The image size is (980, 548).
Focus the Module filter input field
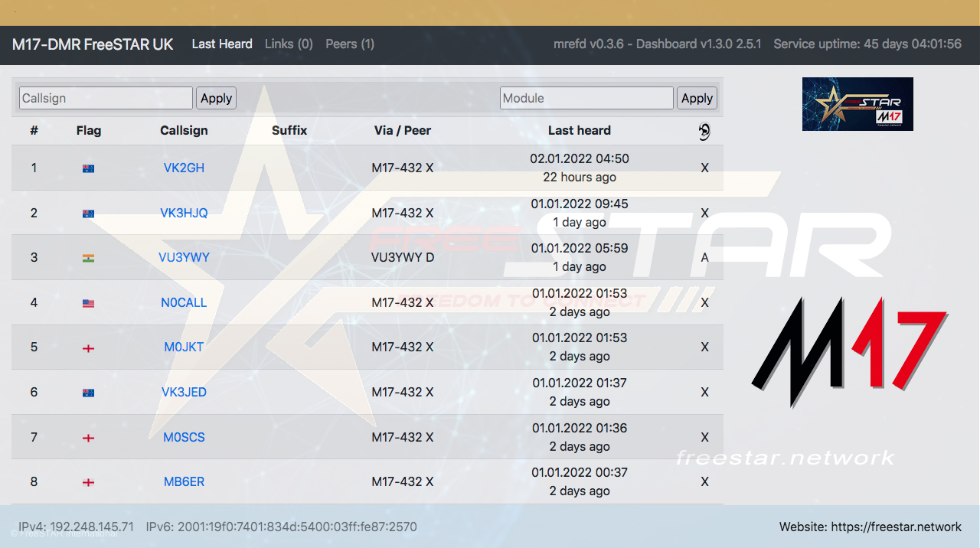(x=586, y=98)
